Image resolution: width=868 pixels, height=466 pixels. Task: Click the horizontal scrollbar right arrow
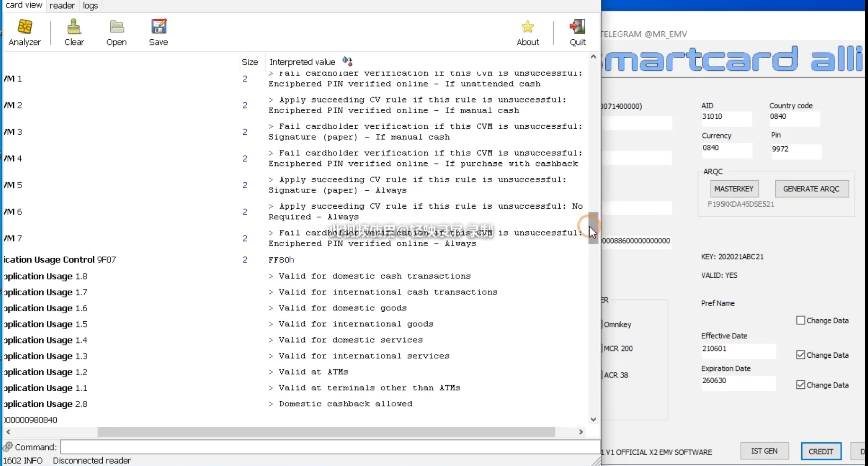(x=581, y=432)
